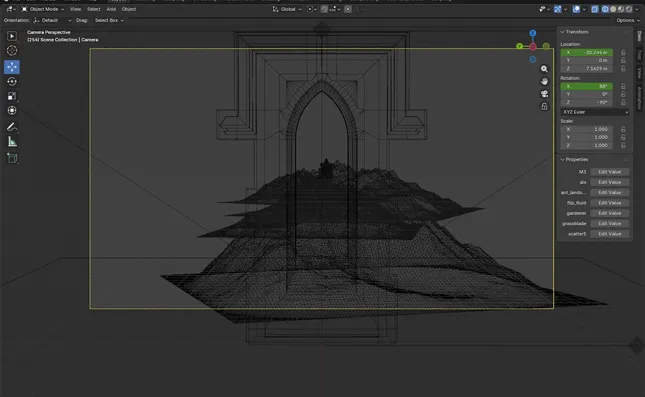Open the gizmo options dropdown arrow

point(565,9)
